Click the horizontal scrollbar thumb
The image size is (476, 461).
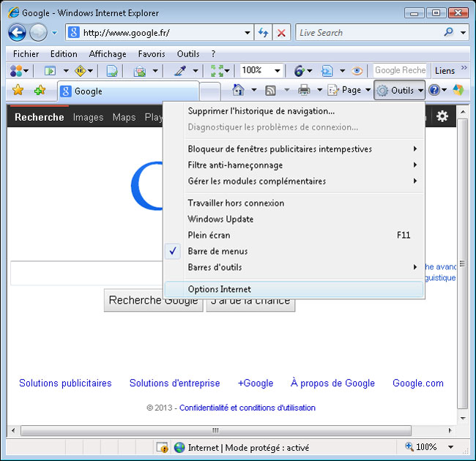tap(216, 430)
